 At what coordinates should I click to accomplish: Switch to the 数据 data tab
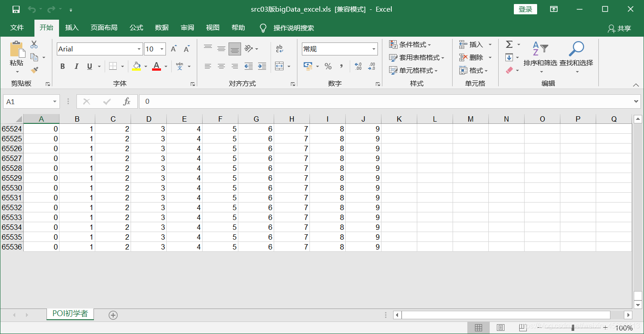point(162,28)
